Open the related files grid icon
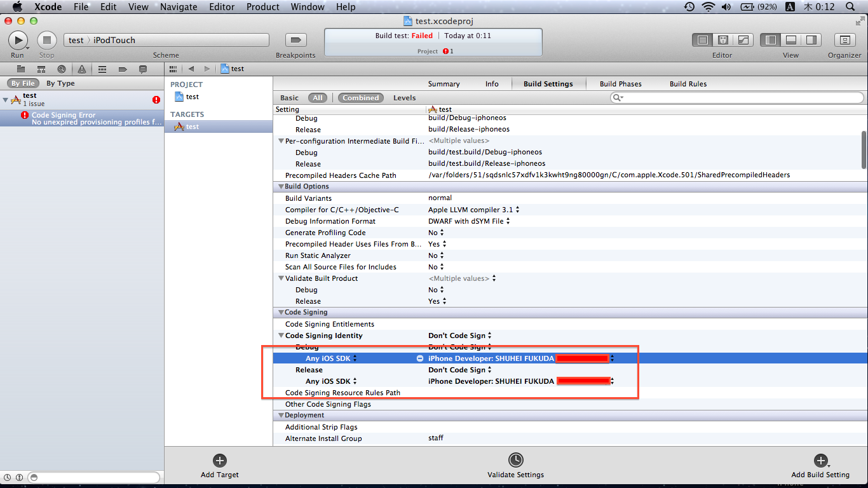 click(x=173, y=69)
